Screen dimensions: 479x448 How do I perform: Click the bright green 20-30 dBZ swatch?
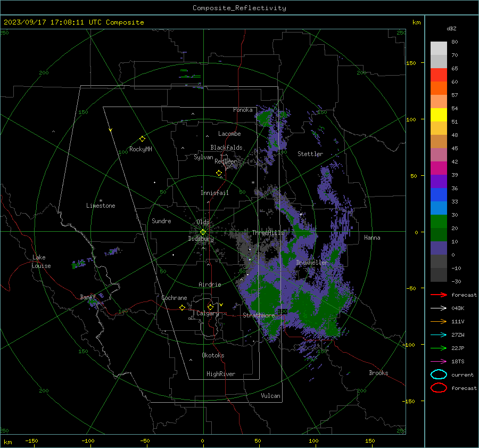pyautogui.click(x=439, y=221)
